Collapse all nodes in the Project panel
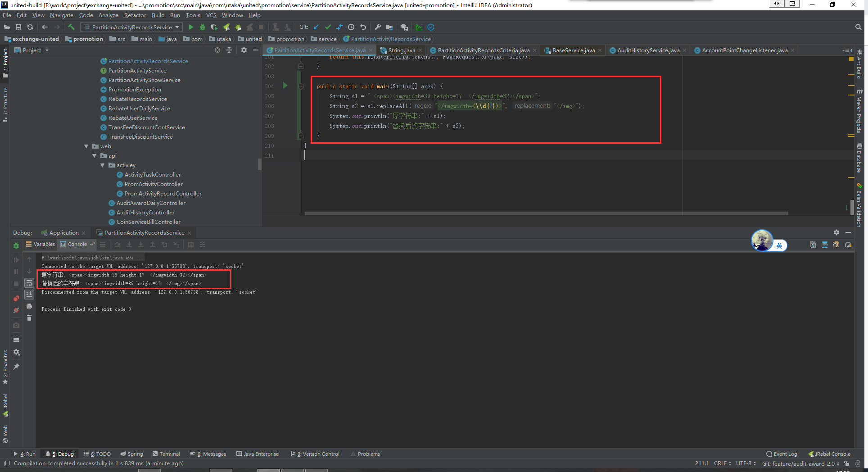The width and height of the screenshot is (868, 472). pyautogui.click(x=229, y=50)
